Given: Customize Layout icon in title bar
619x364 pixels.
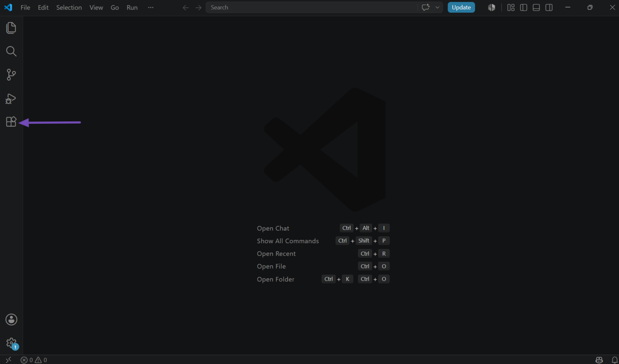Looking at the screenshot, I should [x=511, y=8].
